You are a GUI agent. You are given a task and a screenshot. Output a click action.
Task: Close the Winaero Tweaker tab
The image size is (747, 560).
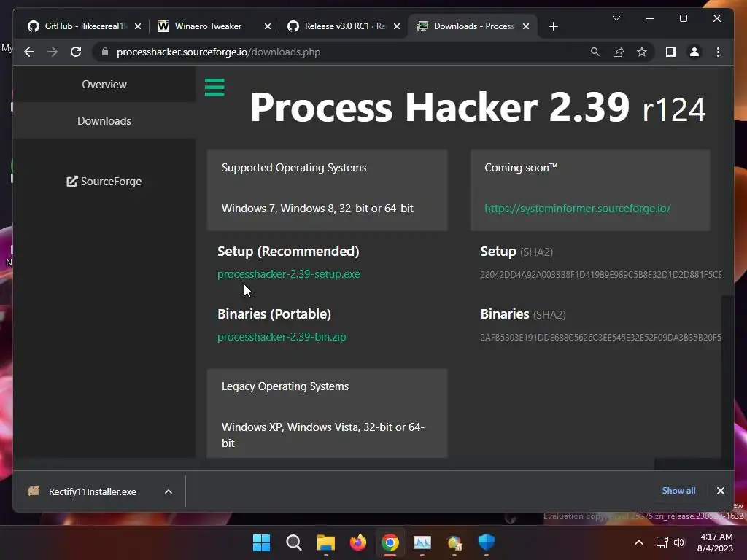point(267,26)
